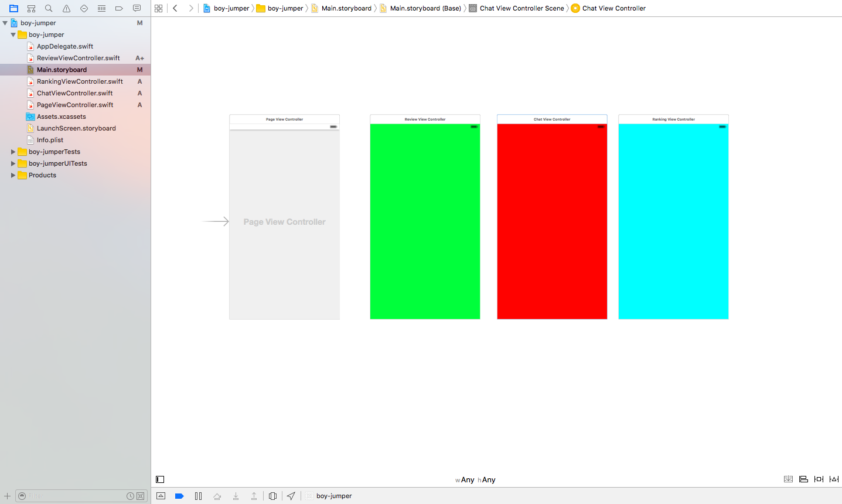Clear the navigator filter field
The width and height of the screenshot is (842, 504).
[140, 496]
